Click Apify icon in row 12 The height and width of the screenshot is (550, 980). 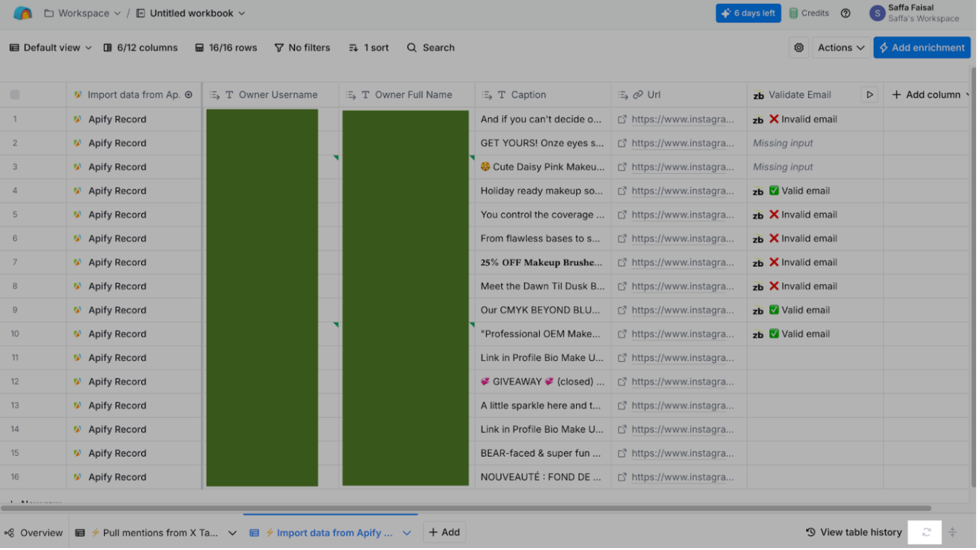pos(78,383)
